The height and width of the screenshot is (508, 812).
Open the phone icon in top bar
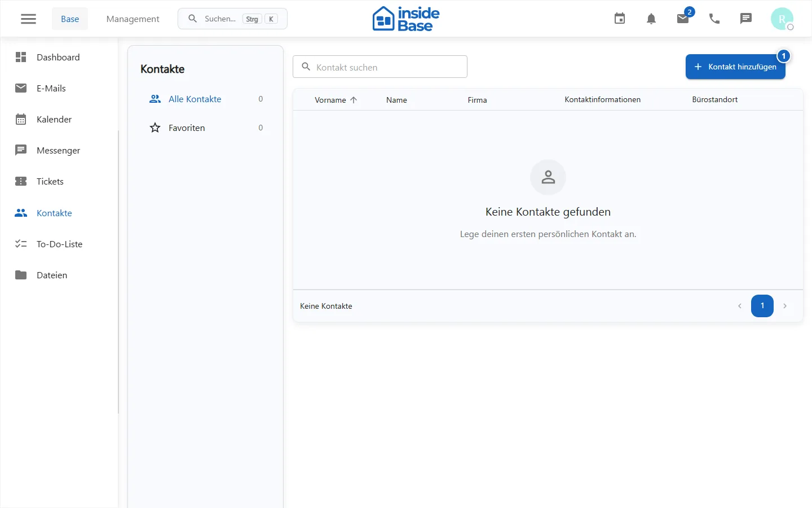714,19
